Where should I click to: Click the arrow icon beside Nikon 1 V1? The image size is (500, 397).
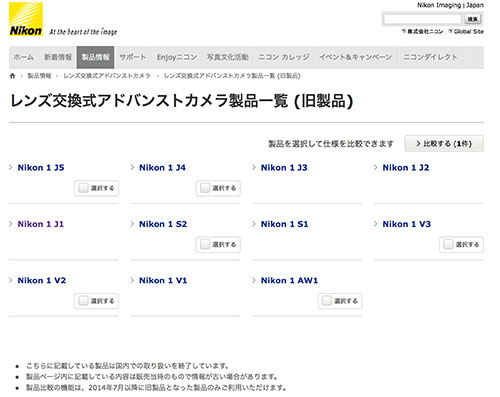point(133,280)
